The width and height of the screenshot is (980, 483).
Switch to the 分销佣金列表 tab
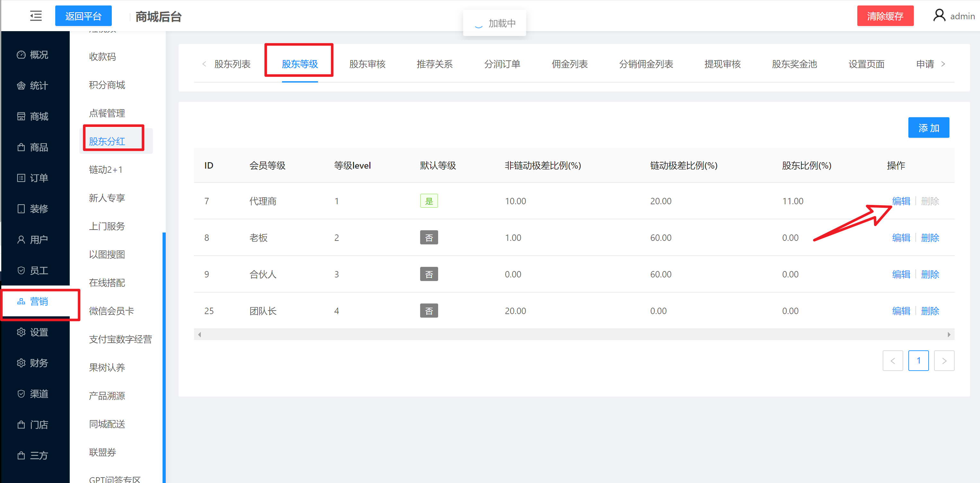pyautogui.click(x=646, y=64)
